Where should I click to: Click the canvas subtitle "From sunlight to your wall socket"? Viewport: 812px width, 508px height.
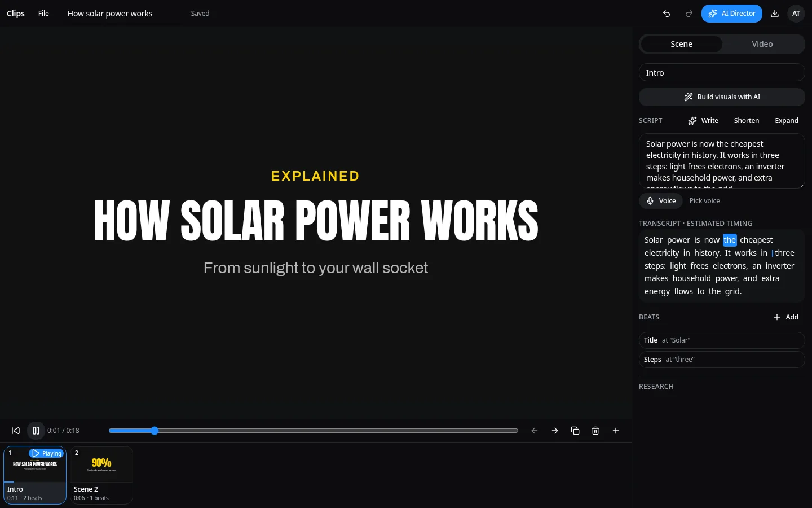[x=316, y=268]
